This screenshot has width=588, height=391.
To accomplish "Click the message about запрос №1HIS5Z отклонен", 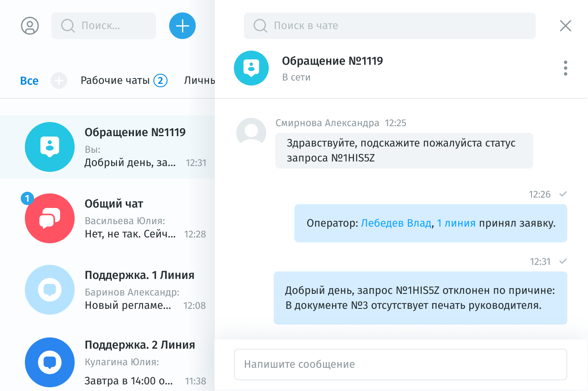I will (x=420, y=298).
